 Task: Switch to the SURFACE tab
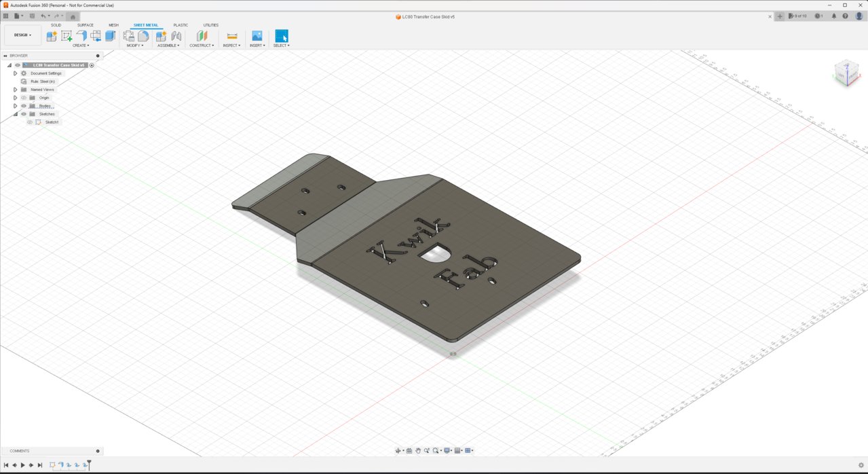click(86, 25)
